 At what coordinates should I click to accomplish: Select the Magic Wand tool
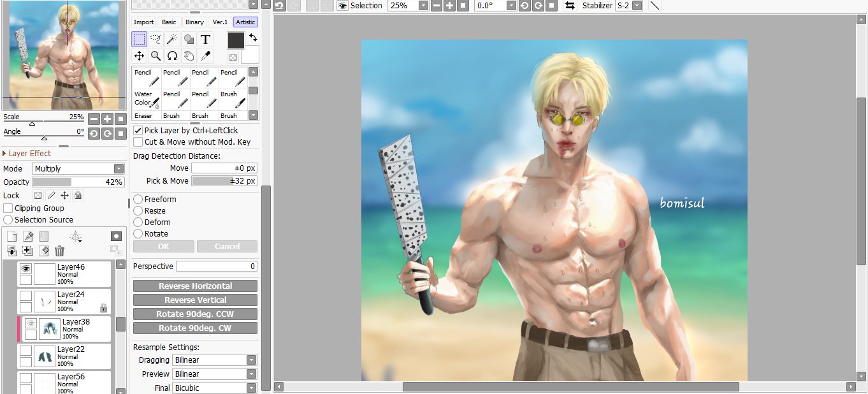click(172, 40)
